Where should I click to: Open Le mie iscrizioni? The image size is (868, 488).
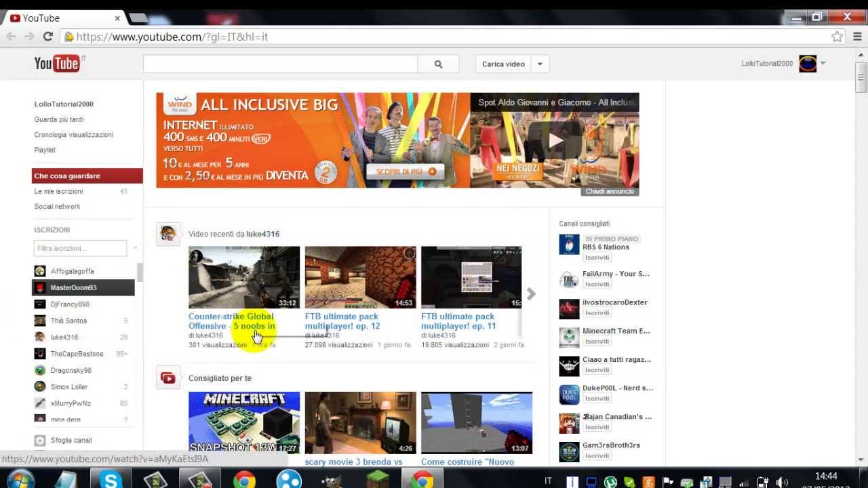point(58,191)
